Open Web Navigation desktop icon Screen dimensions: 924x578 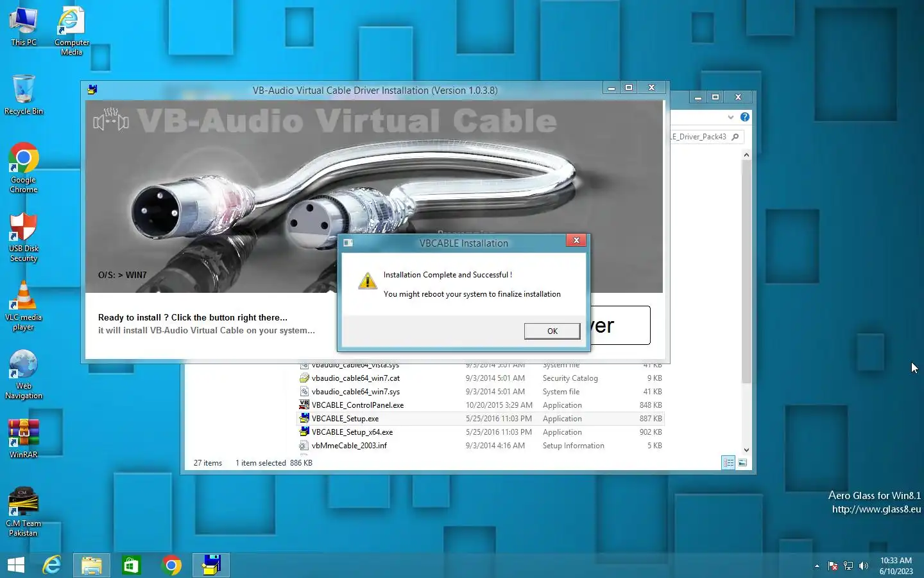[x=24, y=375]
